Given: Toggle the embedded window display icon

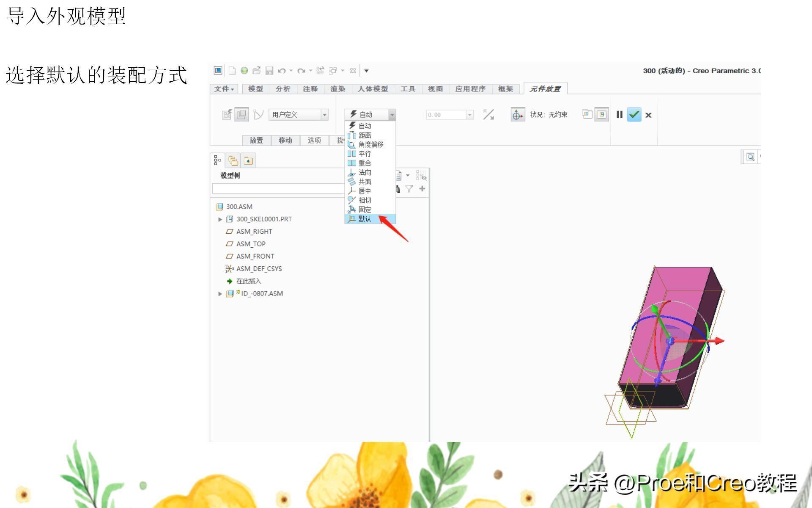Looking at the screenshot, I should click(x=601, y=114).
